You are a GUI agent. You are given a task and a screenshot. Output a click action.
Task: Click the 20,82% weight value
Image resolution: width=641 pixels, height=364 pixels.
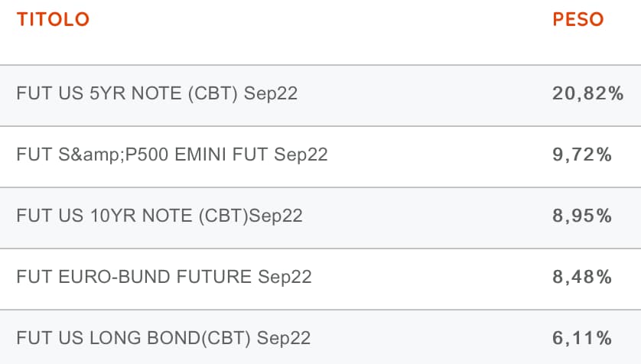click(588, 94)
